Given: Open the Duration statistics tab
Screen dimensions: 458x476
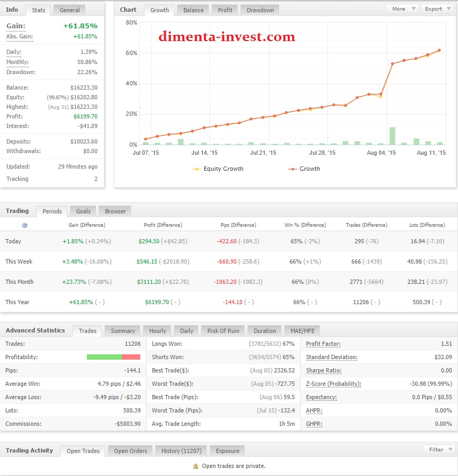Looking at the screenshot, I should [x=265, y=331].
